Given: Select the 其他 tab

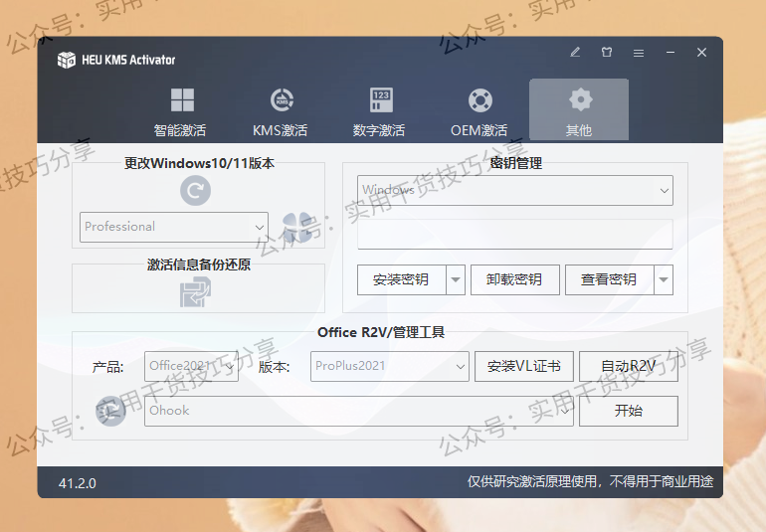Looking at the screenshot, I should (x=579, y=110).
